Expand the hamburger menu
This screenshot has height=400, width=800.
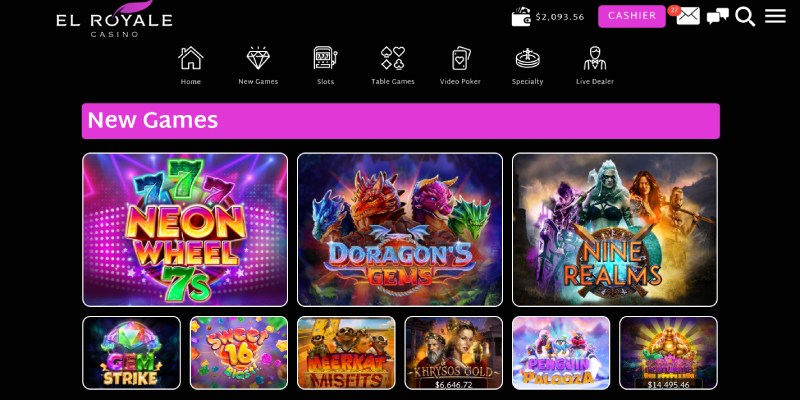(775, 16)
